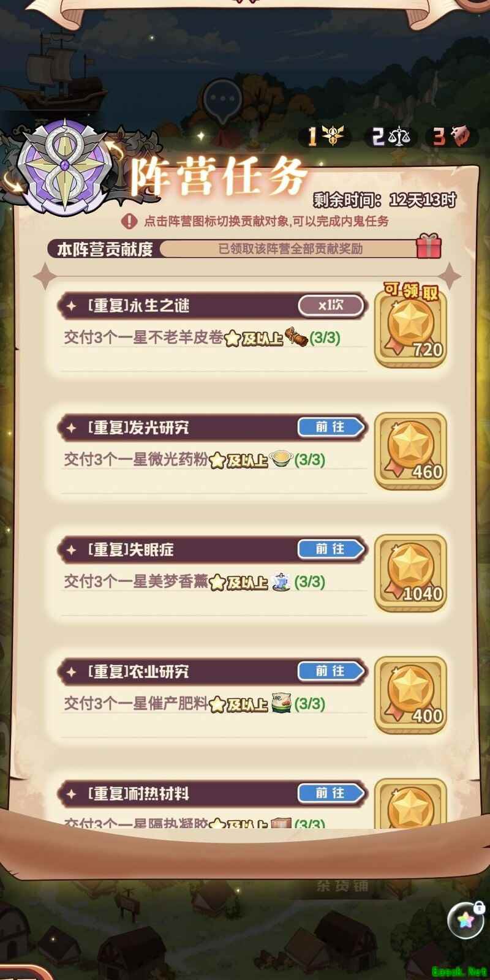Tap the 460 star coin reward
Screen dimensions: 490x980
tap(410, 451)
